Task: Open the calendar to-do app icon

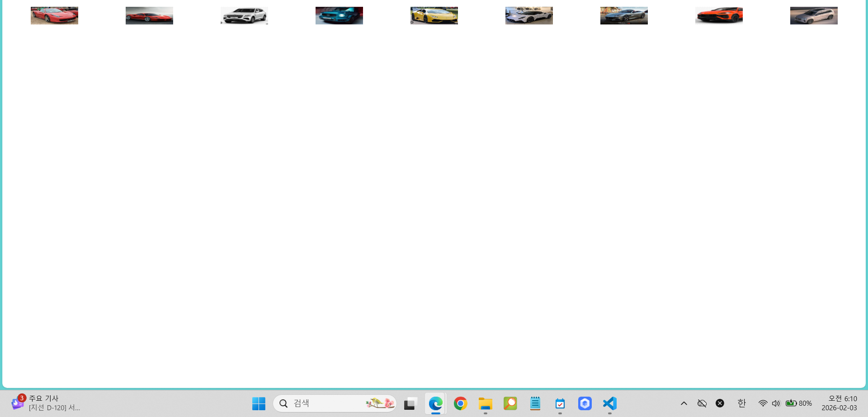Action: (x=560, y=403)
